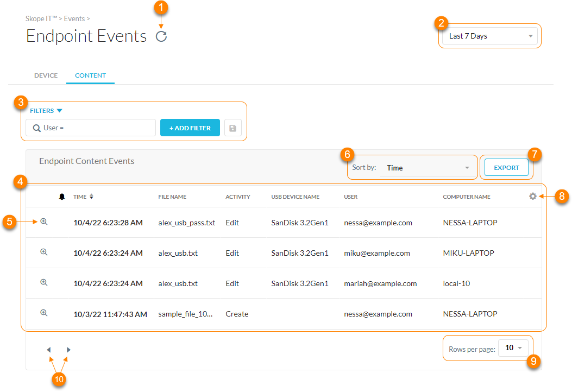This screenshot has width=572, height=392.
Task: Refresh the Endpoint Events list
Action: tap(161, 35)
